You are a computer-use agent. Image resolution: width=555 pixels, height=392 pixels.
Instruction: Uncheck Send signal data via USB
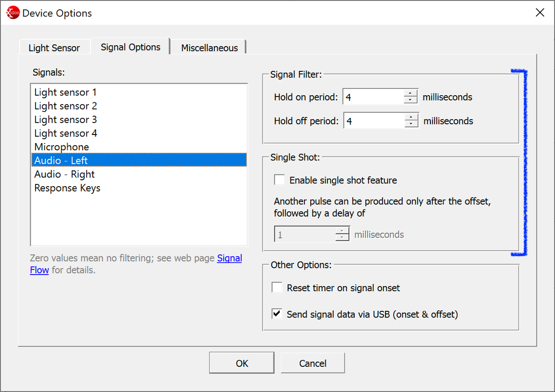(x=277, y=314)
